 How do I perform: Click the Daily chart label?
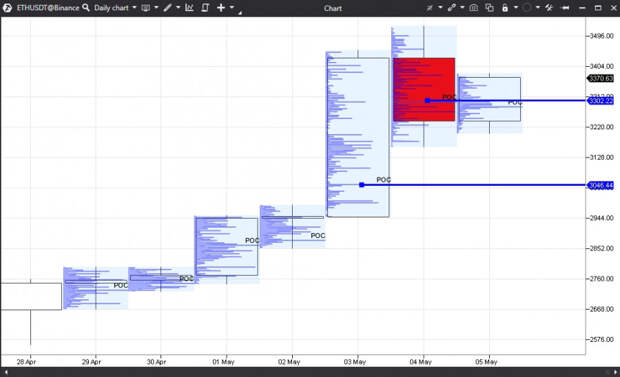coord(111,8)
